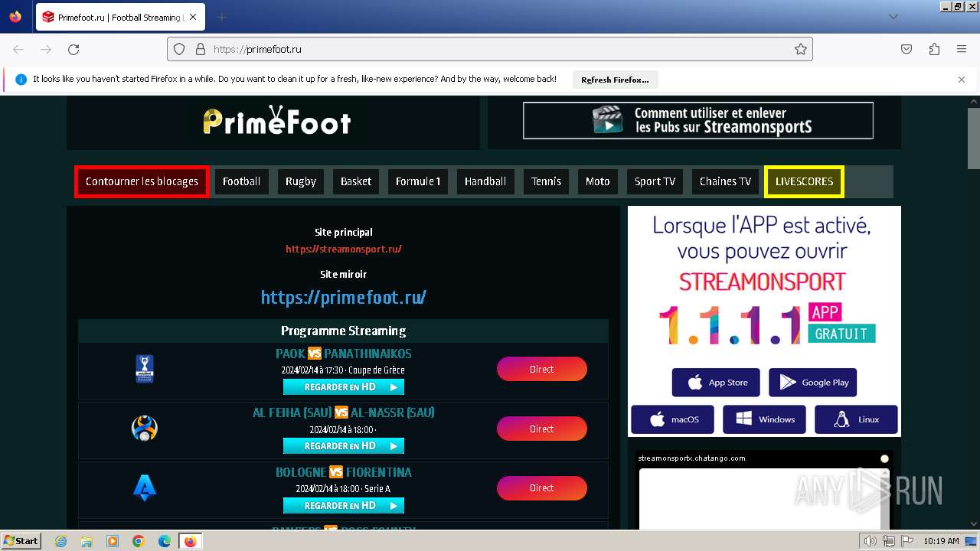Click the Serie A competition logo
980x551 pixels.
point(145,487)
